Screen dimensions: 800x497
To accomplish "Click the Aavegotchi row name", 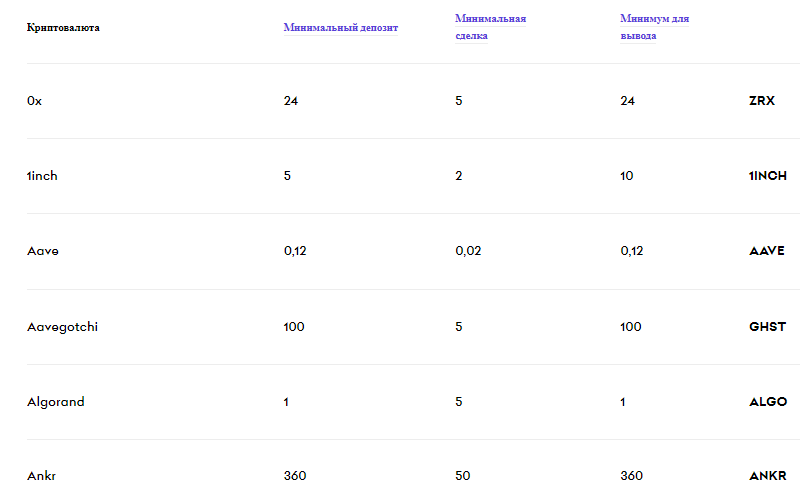I will [x=62, y=327].
